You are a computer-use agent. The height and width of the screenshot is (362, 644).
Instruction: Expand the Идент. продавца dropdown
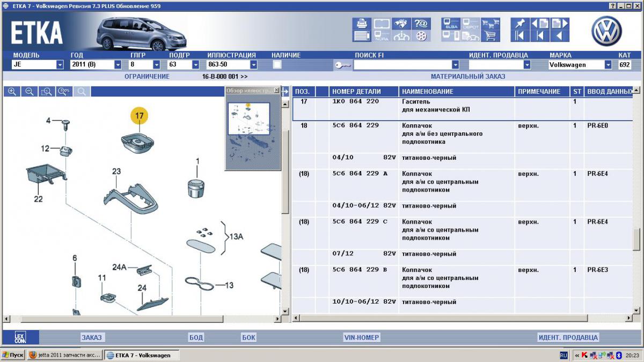click(x=527, y=65)
